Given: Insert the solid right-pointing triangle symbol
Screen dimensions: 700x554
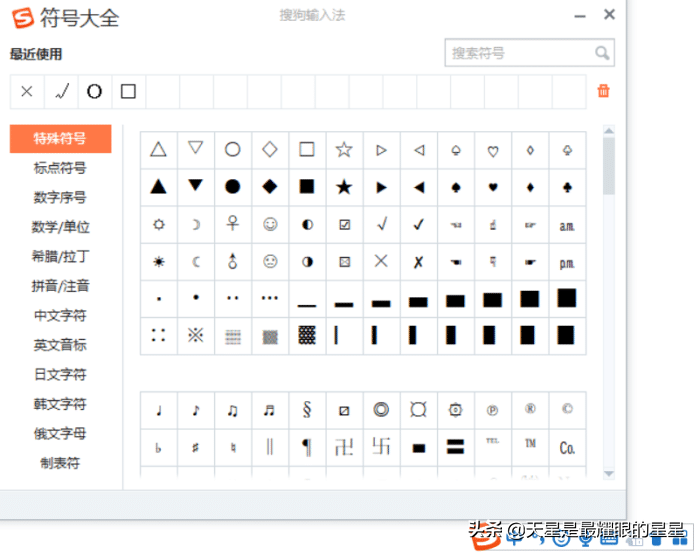Looking at the screenshot, I should (381, 187).
